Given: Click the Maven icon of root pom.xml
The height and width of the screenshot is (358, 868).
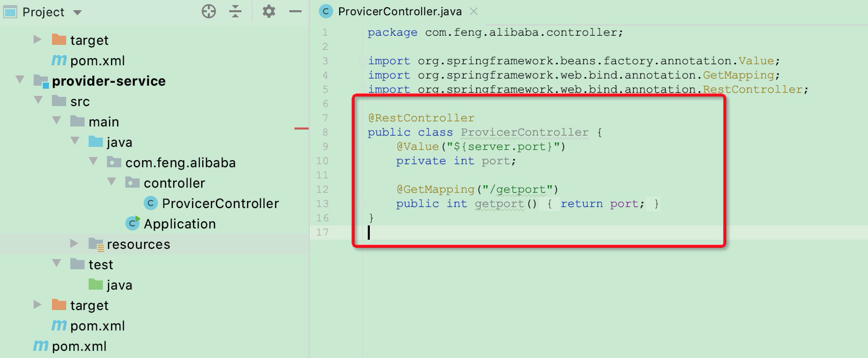Looking at the screenshot, I should point(41,346).
